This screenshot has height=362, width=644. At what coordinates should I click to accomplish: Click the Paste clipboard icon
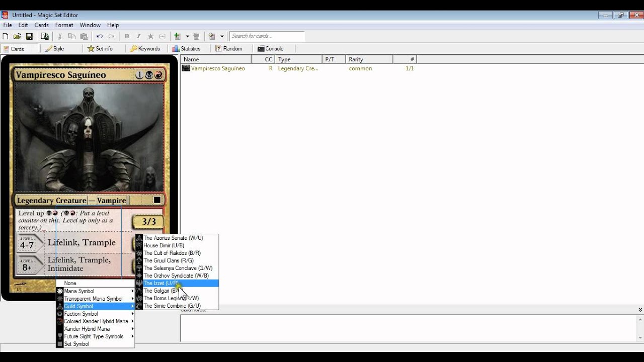[84, 36]
